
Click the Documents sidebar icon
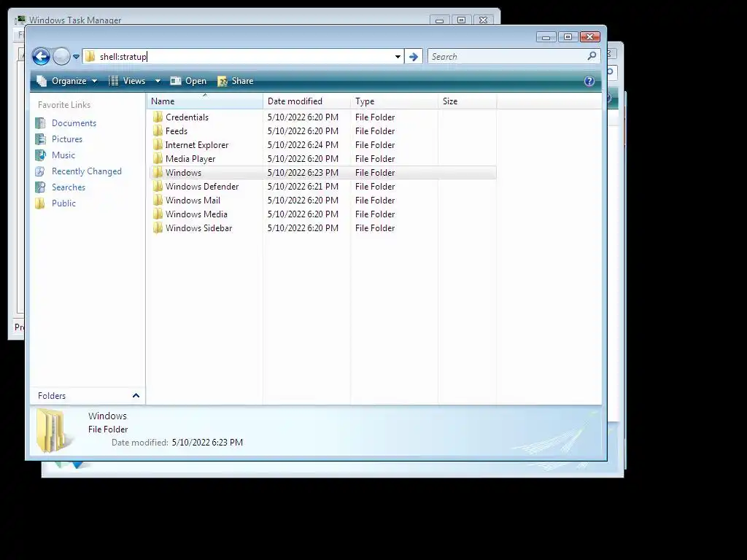point(41,122)
